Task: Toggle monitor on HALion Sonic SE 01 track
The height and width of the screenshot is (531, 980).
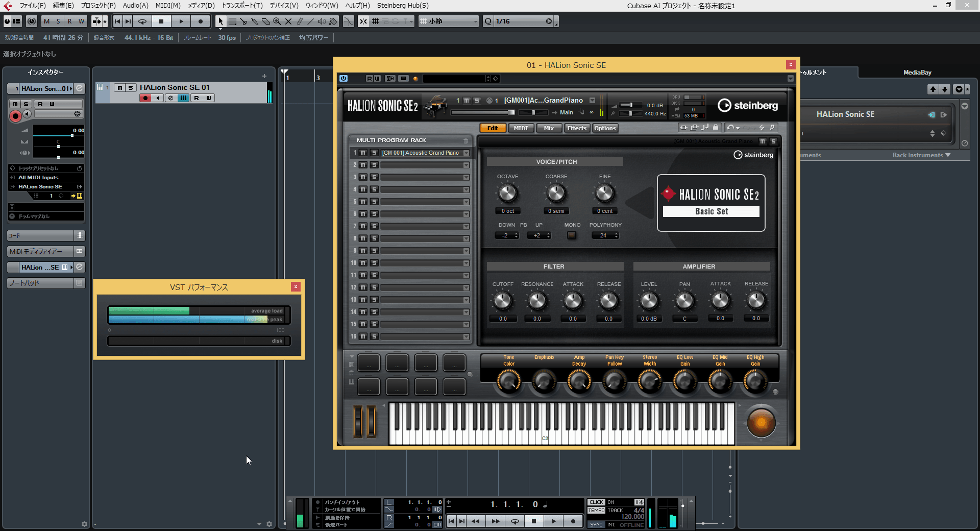Action: point(158,98)
